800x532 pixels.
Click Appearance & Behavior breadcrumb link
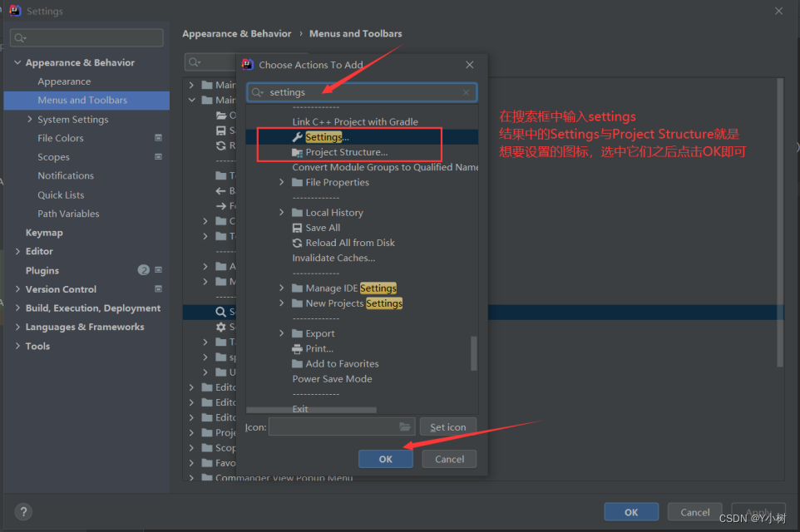point(237,33)
